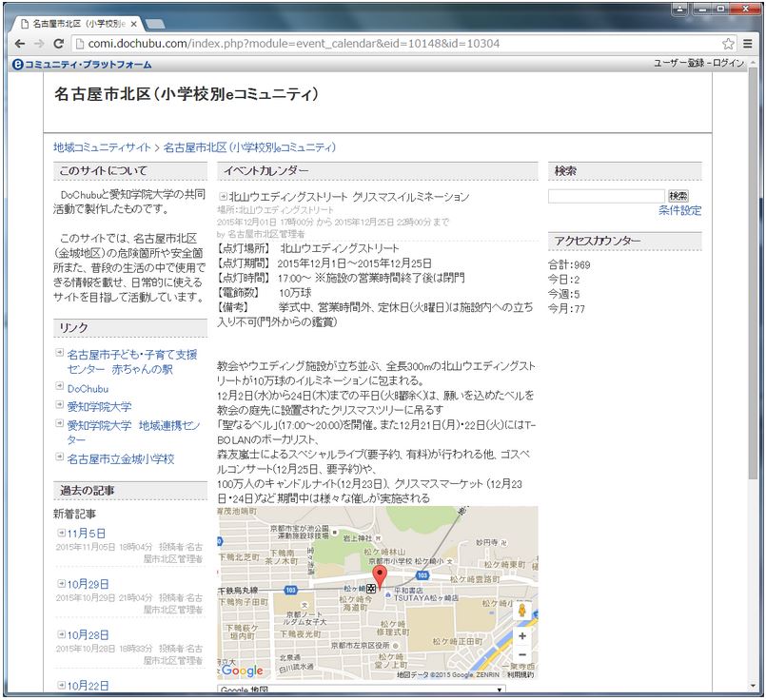Image resolution: width=766 pixels, height=700 pixels.
Task: Expand the 11月5日 article entry
Action: (x=60, y=534)
